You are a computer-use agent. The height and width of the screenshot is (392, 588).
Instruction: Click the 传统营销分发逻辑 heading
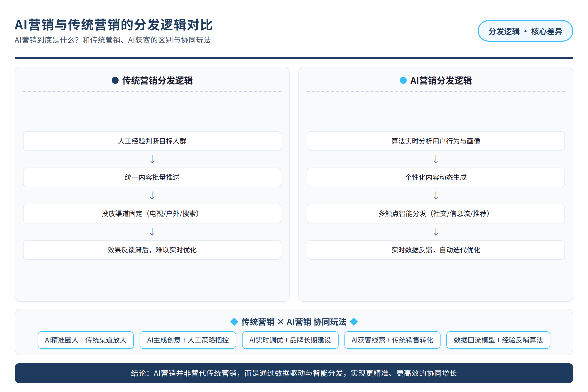click(157, 81)
